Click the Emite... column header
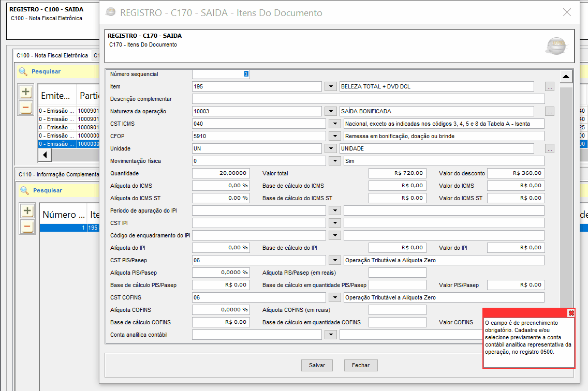Image resolution: width=588 pixels, height=391 pixels. pyautogui.click(x=57, y=96)
